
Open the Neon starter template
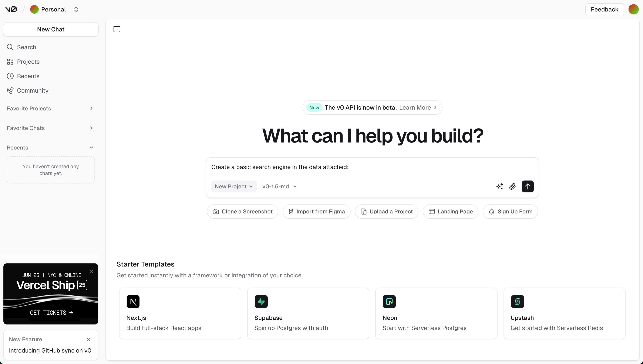[x=436, y=313]
